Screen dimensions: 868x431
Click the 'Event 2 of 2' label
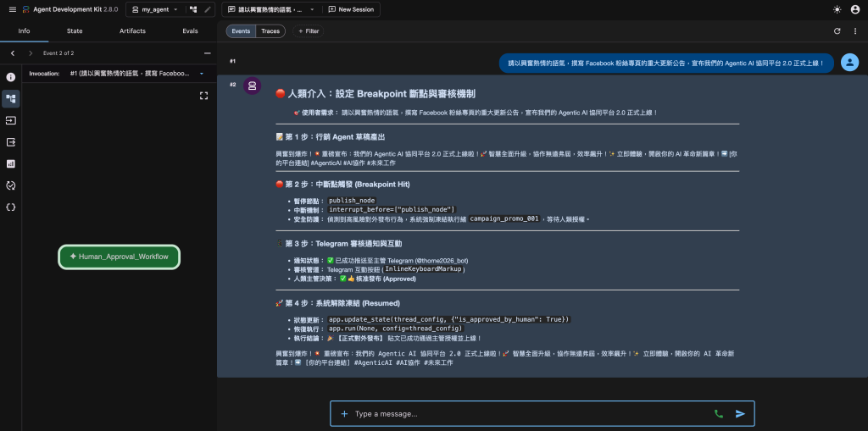pos(58,53)
